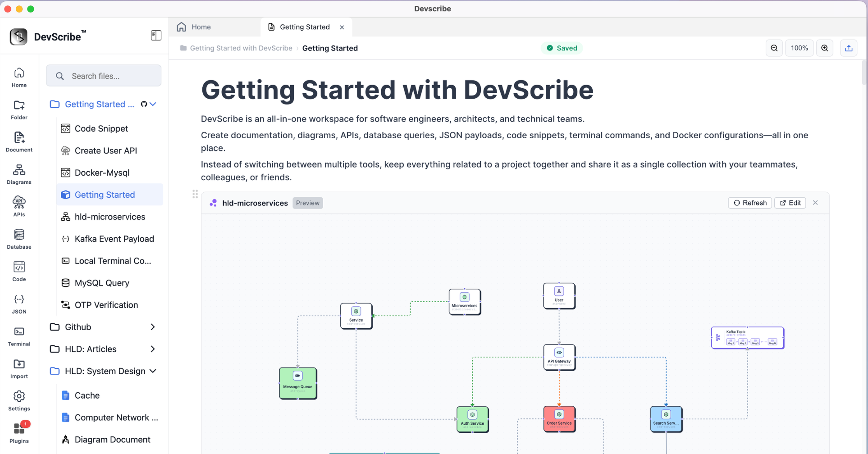Open Create User API file
Screen dimensions: 868x454
pyautogui.click(x=110, y=150)
